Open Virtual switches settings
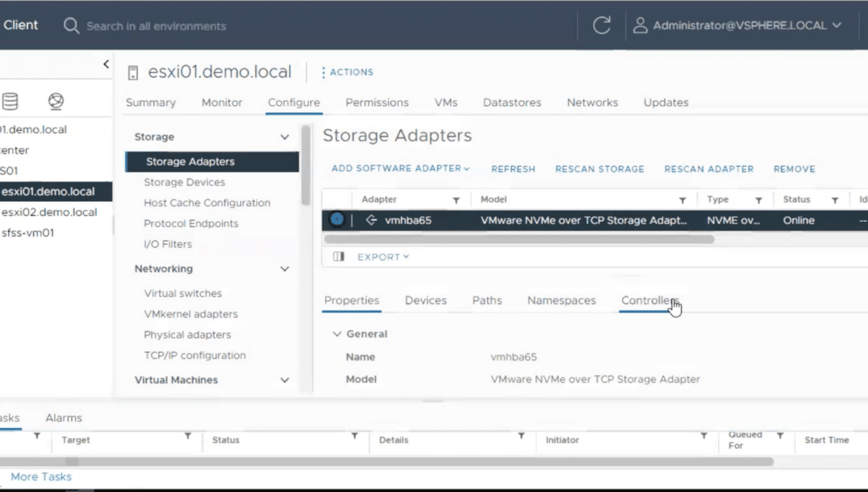Screen dimensions: 868x492 coord(183,293)
